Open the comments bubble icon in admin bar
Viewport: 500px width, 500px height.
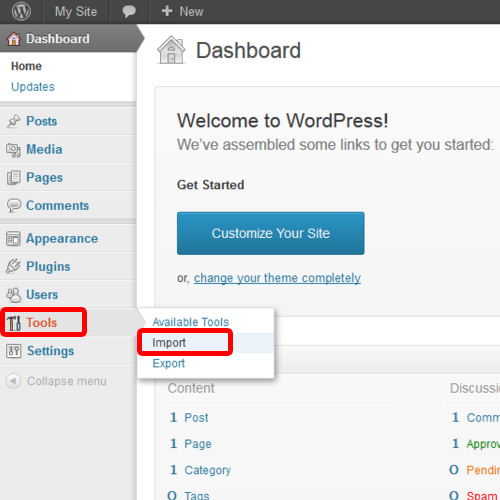[129, 12]
